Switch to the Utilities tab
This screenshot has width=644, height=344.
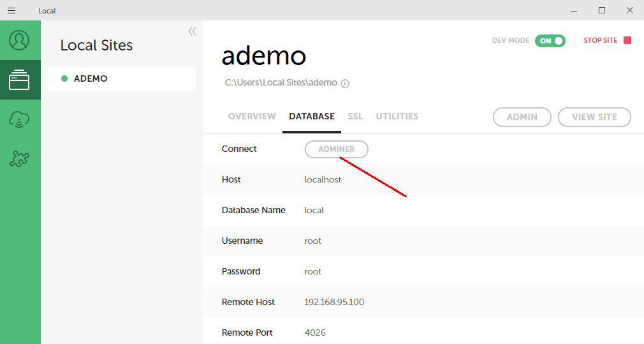(397, 116)
